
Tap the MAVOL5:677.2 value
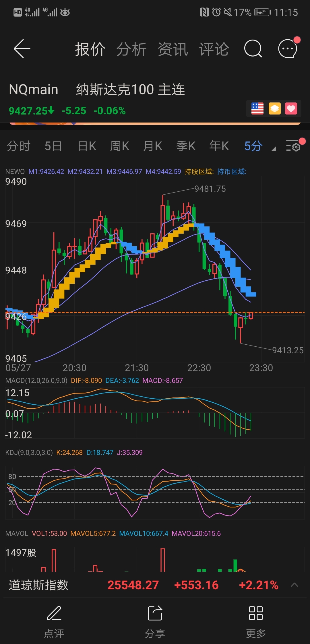coord(93,534)
